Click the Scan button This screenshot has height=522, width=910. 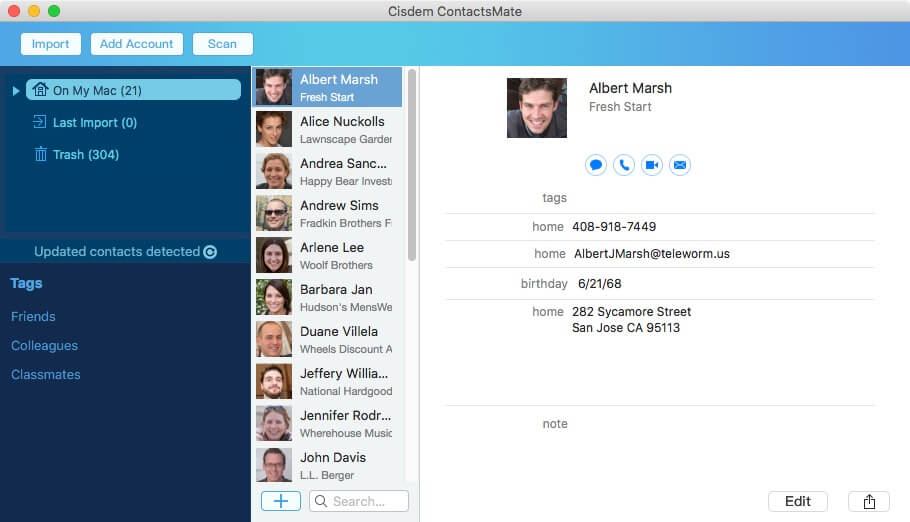click(x=222, y=44)
